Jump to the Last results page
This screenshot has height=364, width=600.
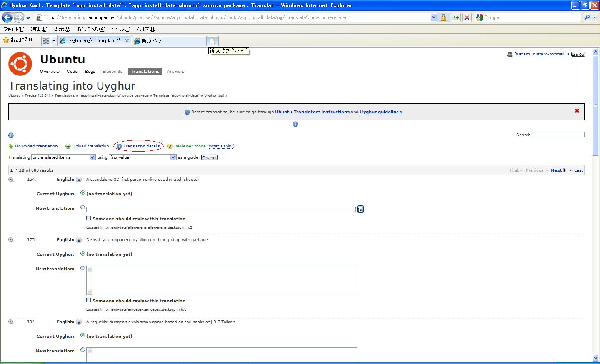click(578, 170)
